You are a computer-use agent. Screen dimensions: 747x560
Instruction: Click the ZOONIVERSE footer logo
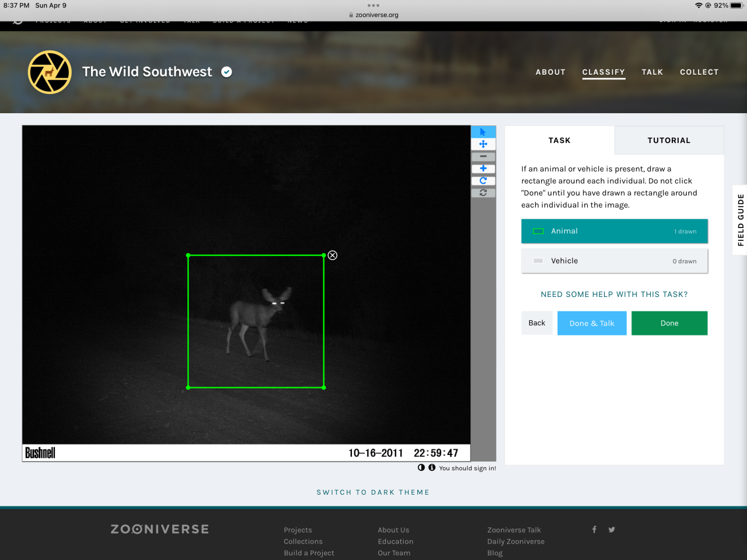click(x=160, y=529)
